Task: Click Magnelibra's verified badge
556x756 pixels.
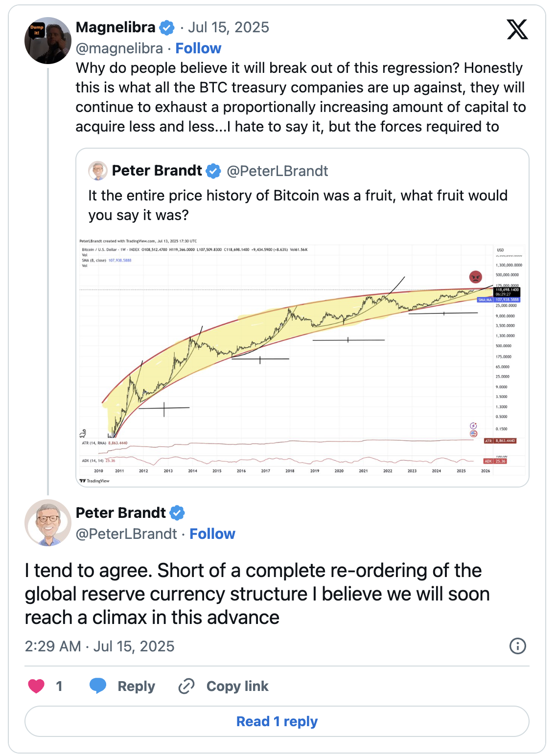Action: (167, 28)
